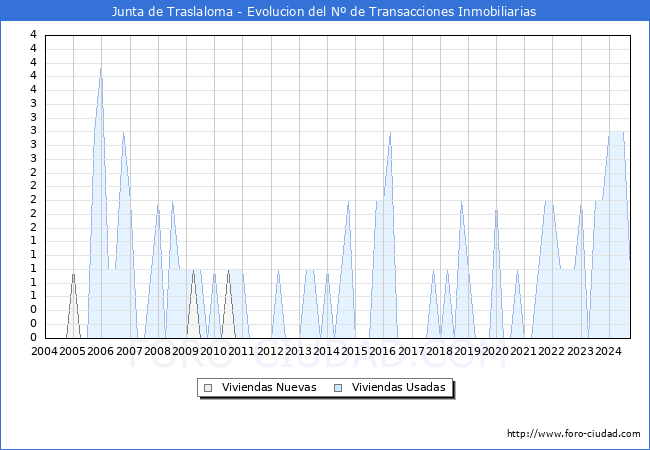Click the chart title bar text
The height and width of the screenshot is (450, 650).
325,11
